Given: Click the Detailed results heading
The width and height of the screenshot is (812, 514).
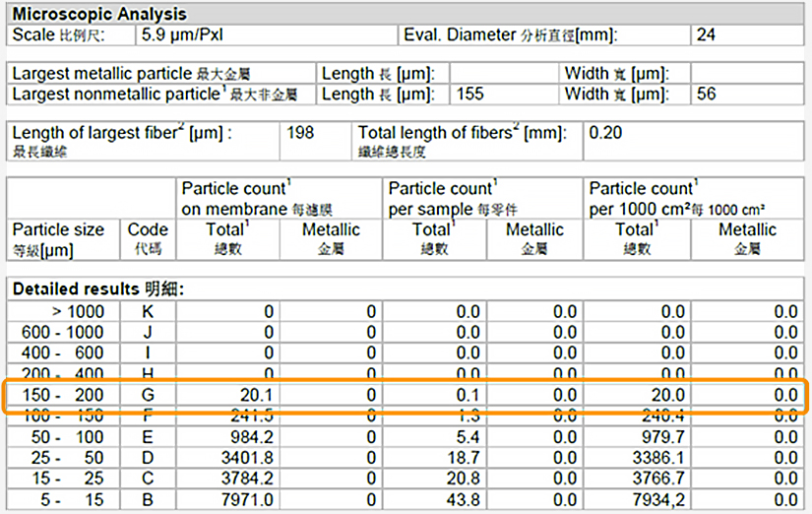Looking at the screenshot, I should coord(98,289).
